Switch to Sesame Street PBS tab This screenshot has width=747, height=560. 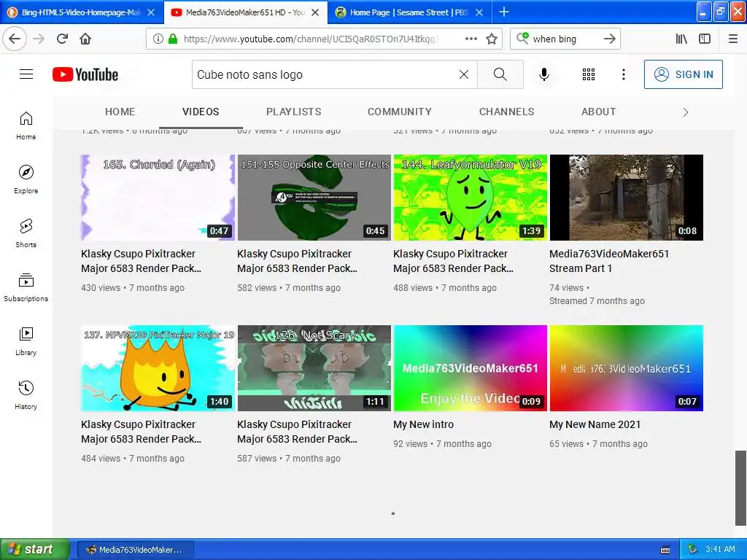409,12
